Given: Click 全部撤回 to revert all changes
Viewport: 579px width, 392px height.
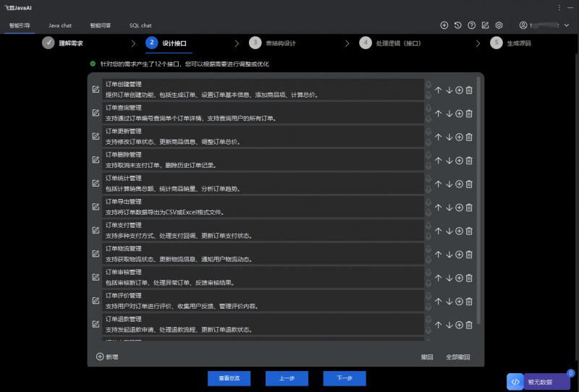Looking at the screenshot, I should [457, 357].
